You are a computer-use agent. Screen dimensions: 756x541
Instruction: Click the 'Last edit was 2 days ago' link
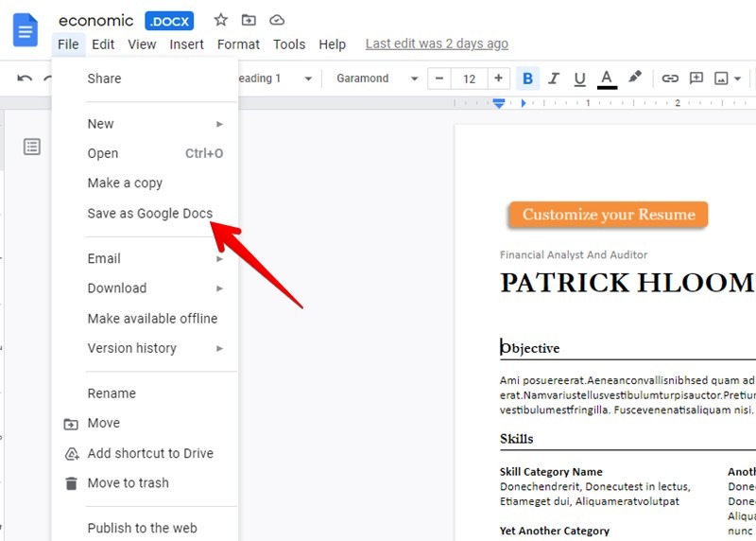[x=437, y=44]
